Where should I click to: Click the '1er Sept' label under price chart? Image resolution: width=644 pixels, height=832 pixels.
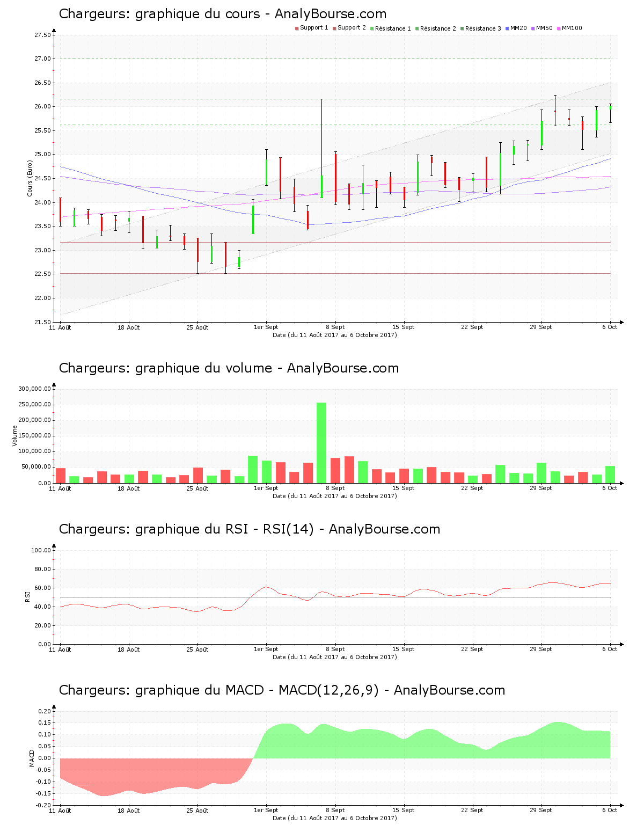[x=266, y=327]
